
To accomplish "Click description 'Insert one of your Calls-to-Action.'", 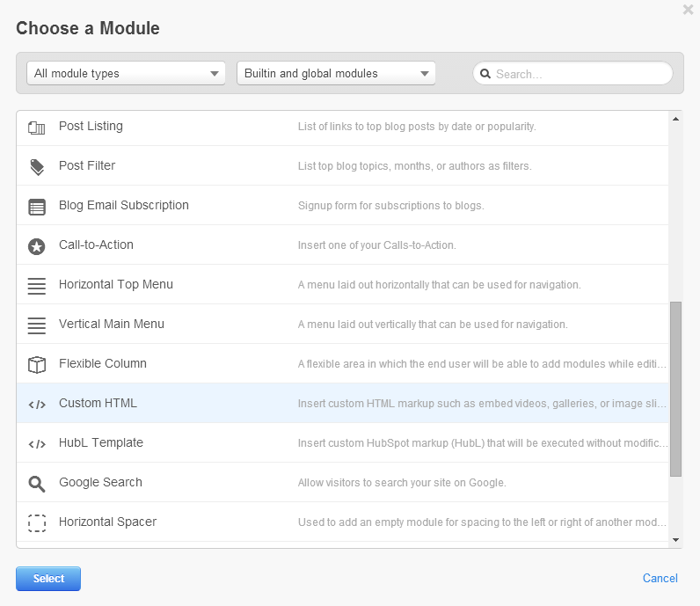I will [x=376, y=245].
